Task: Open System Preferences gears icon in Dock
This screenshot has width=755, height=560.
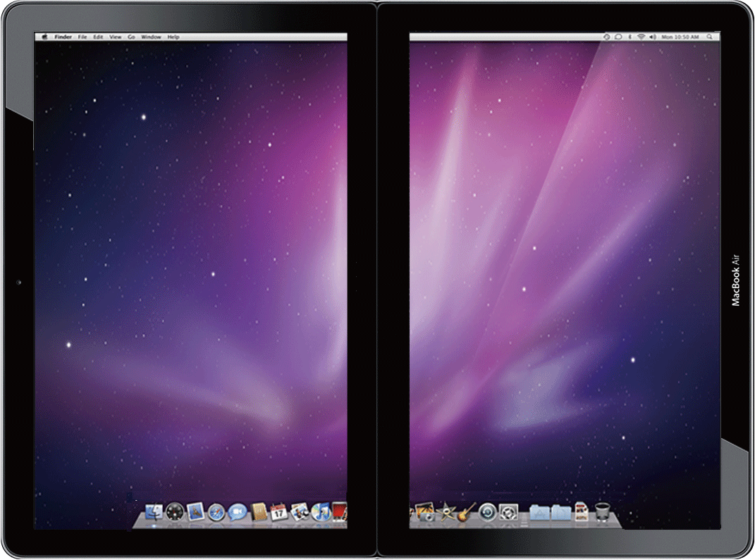Action: click(x=508, y=512)
